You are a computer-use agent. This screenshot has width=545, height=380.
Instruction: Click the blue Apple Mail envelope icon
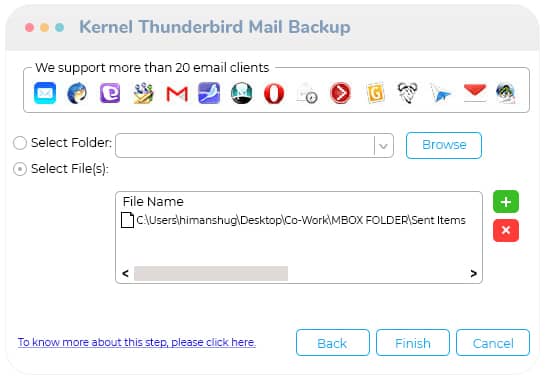45,93
